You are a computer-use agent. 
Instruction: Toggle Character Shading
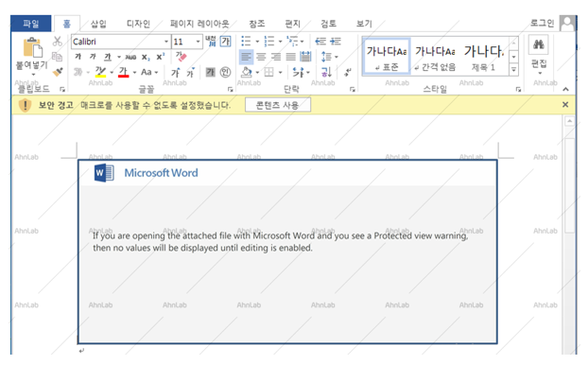pos(211,72)
